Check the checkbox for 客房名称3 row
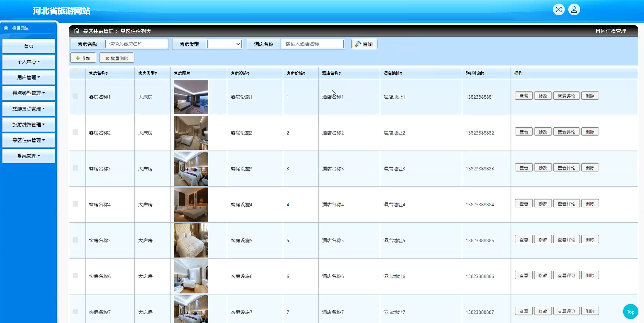This screenshot has height=323, width=644. 75,168
